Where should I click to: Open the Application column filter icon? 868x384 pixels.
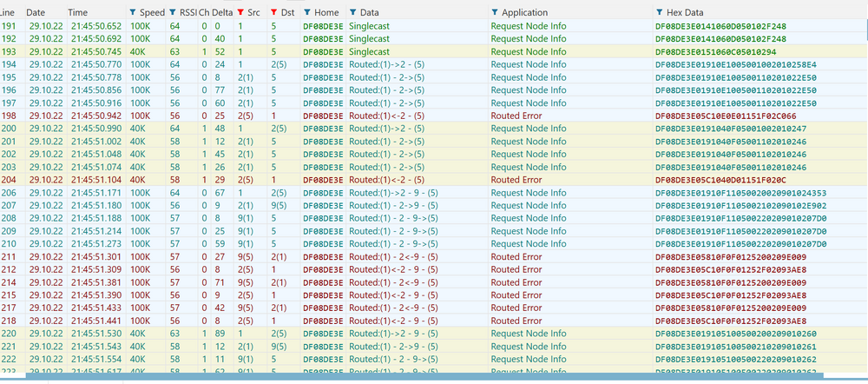coord(494,13)
